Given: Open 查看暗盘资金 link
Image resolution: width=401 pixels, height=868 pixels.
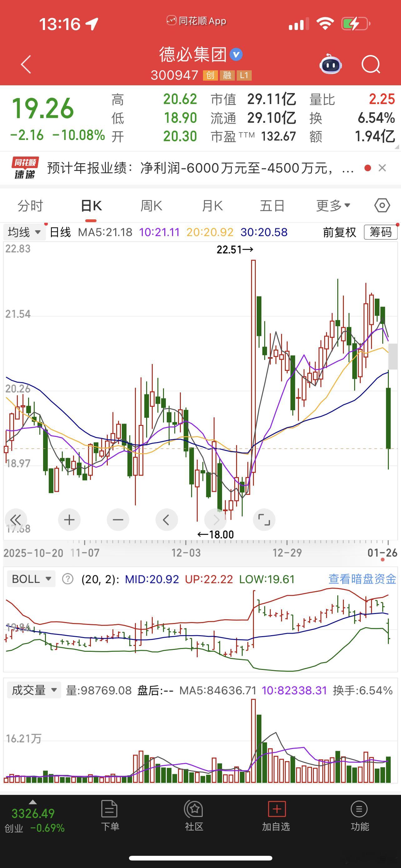Looking at the screenshot, I should coord(362,579).
